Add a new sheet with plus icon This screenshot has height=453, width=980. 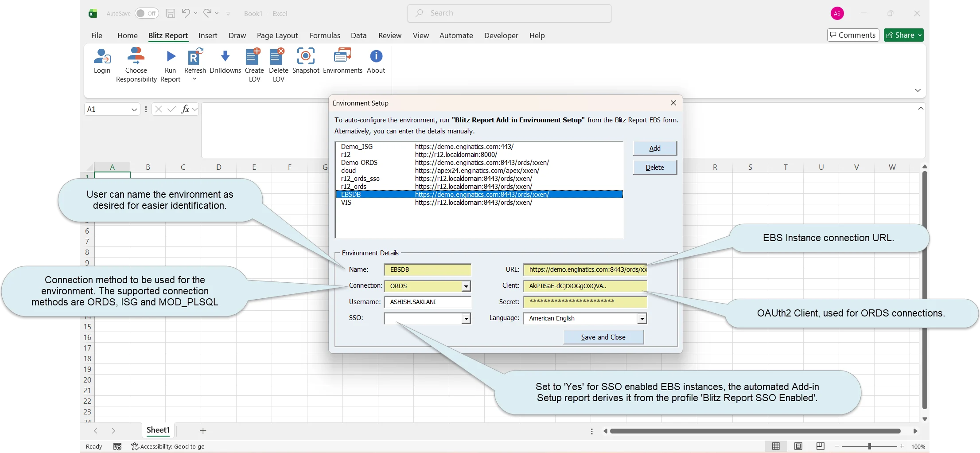click(x=203, y=431)
